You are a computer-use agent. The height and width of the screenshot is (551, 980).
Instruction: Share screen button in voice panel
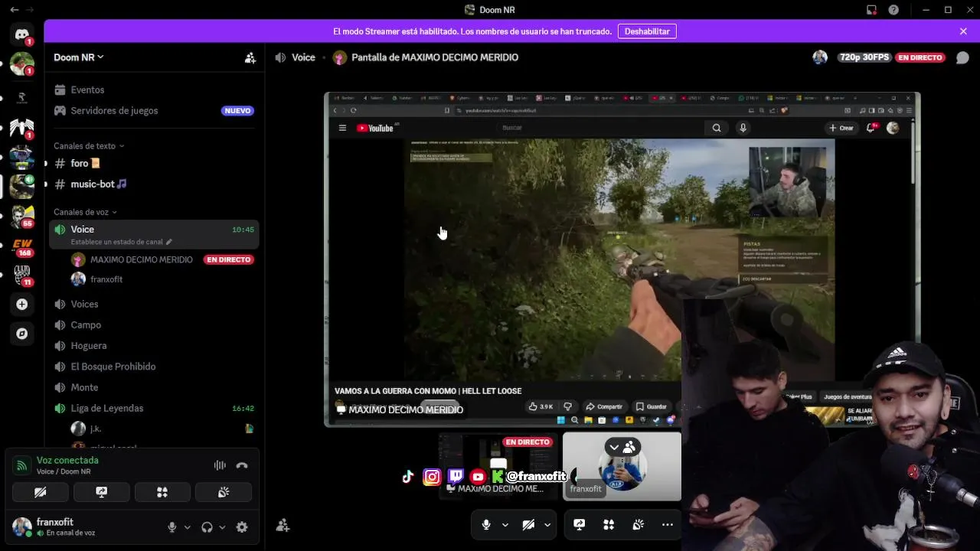(101, 492)
